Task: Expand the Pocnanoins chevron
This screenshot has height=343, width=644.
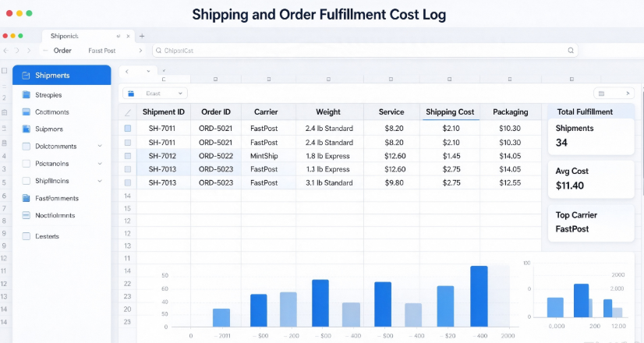Action: pos(100,164)
